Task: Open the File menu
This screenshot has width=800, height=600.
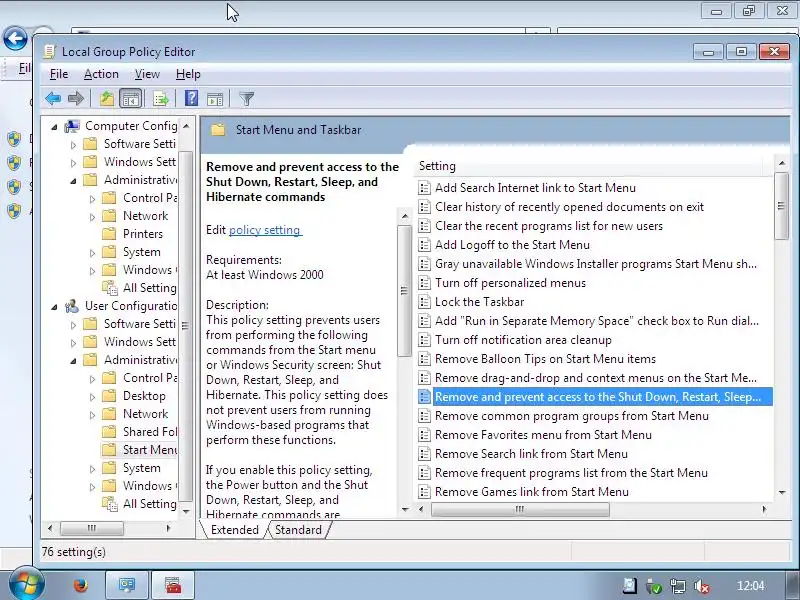Action: [59, 74]
